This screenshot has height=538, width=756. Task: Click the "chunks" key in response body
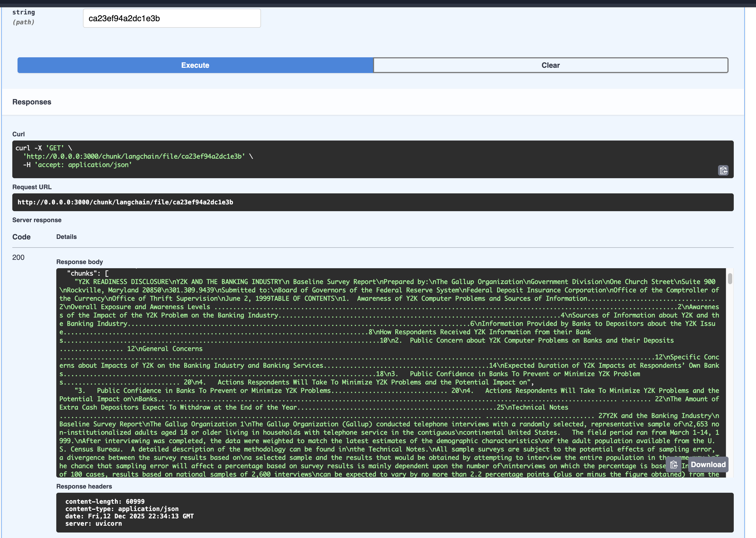point(82,273)
